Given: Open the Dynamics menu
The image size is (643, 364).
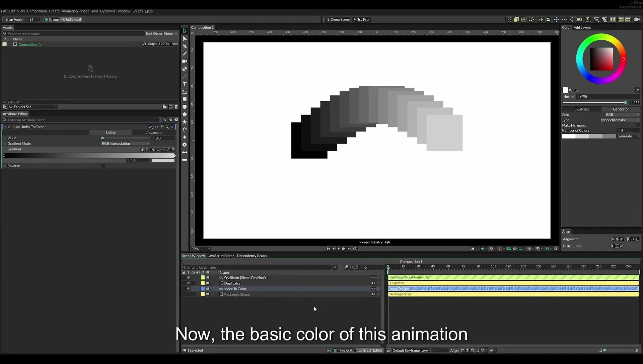Looking at the screenshot, I should (x=108, y=11).
